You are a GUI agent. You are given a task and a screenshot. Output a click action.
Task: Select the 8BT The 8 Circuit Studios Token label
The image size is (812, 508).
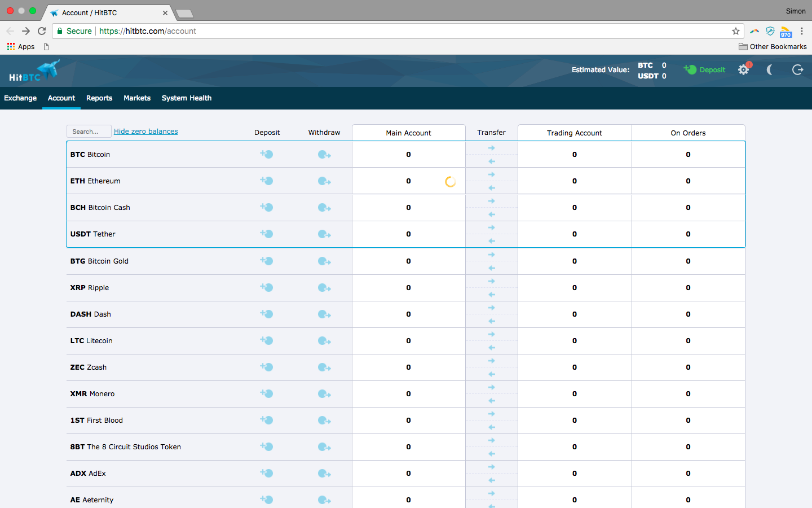[126, 447]
